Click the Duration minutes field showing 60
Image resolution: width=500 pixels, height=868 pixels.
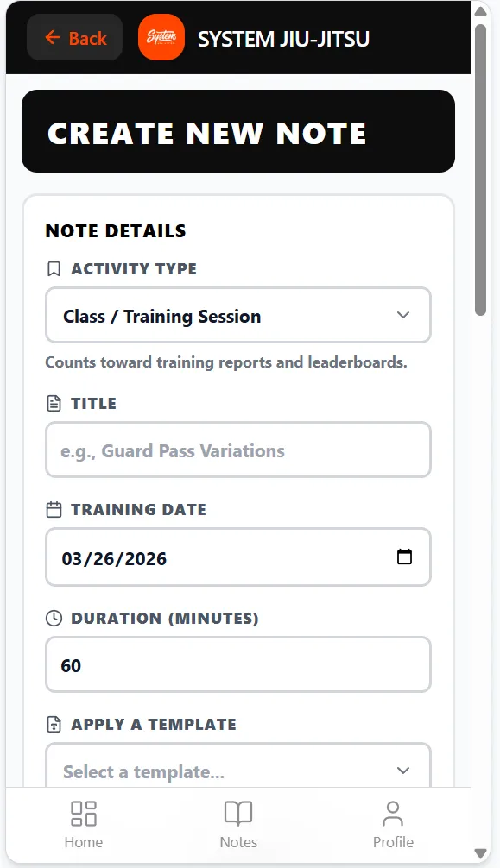pyautogui.click(x=238, y=664)
